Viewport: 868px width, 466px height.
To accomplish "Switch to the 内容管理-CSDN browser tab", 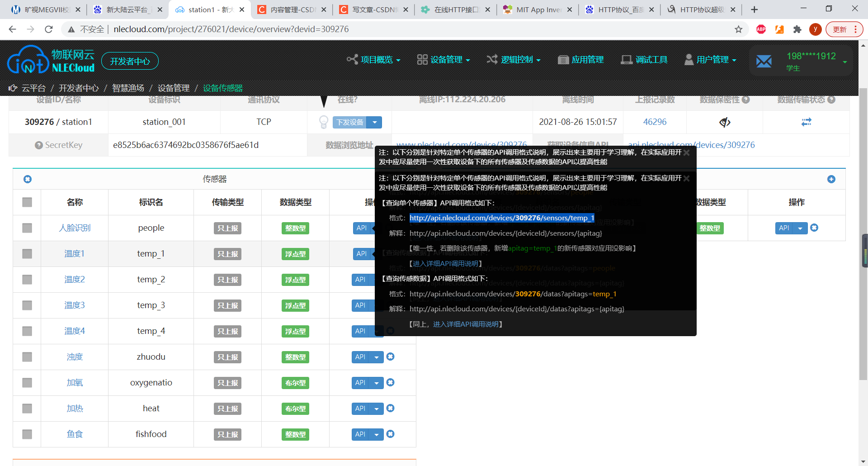I will (x=292, y=10).
